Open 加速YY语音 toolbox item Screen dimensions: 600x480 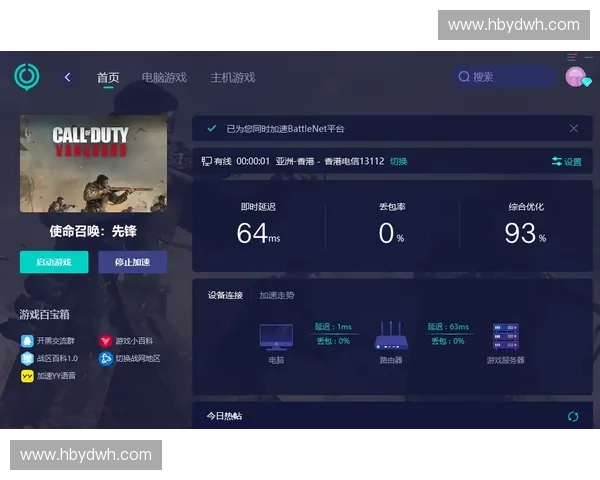click(x=50, y=376)
